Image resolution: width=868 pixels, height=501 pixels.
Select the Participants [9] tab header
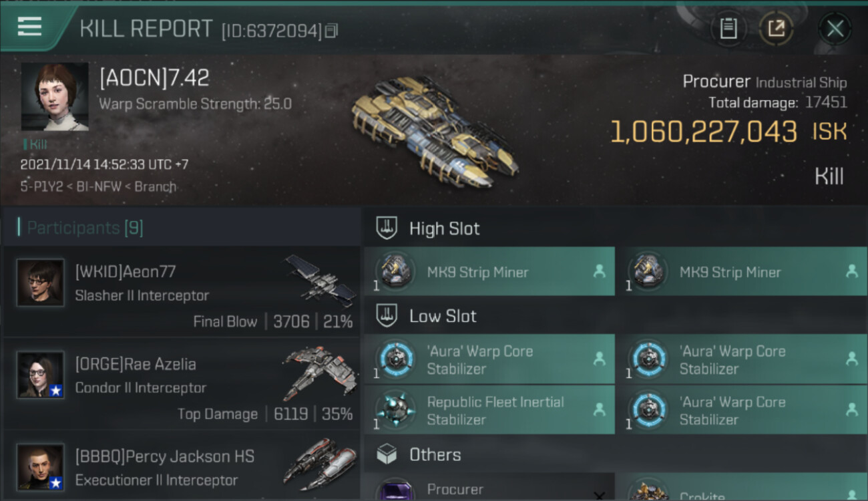[80, 228]
